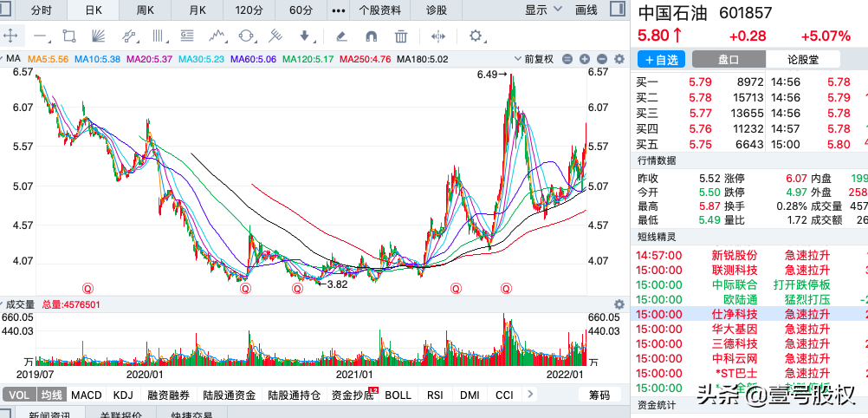Toggle the VOL indicator button
The width and height of the screenshot is (868, 418).
click(19, 395)
